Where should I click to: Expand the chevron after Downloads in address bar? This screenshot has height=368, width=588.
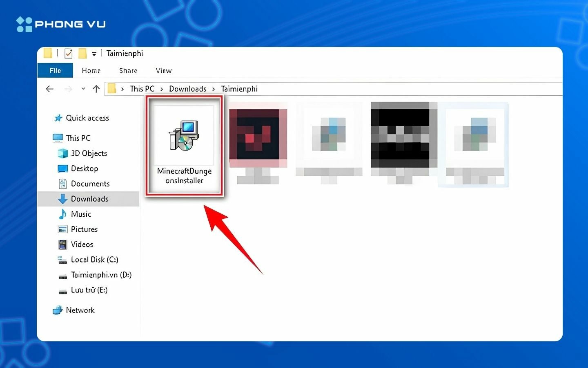(214, 89)
